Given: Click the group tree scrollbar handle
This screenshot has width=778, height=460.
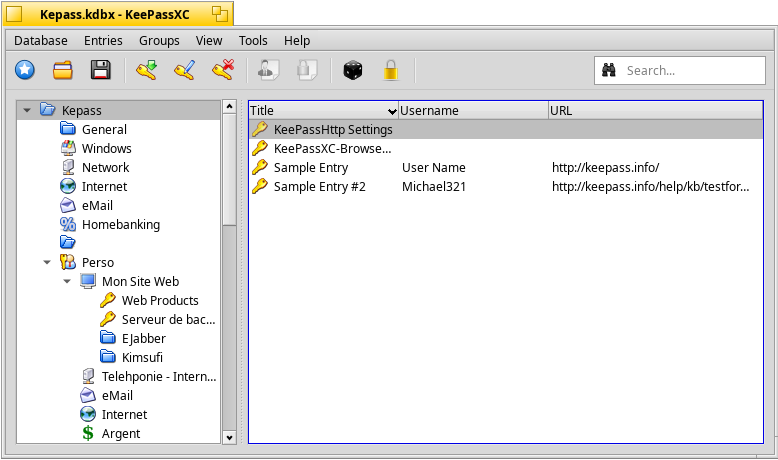Looking at the screenshot, I should [229, 170].
